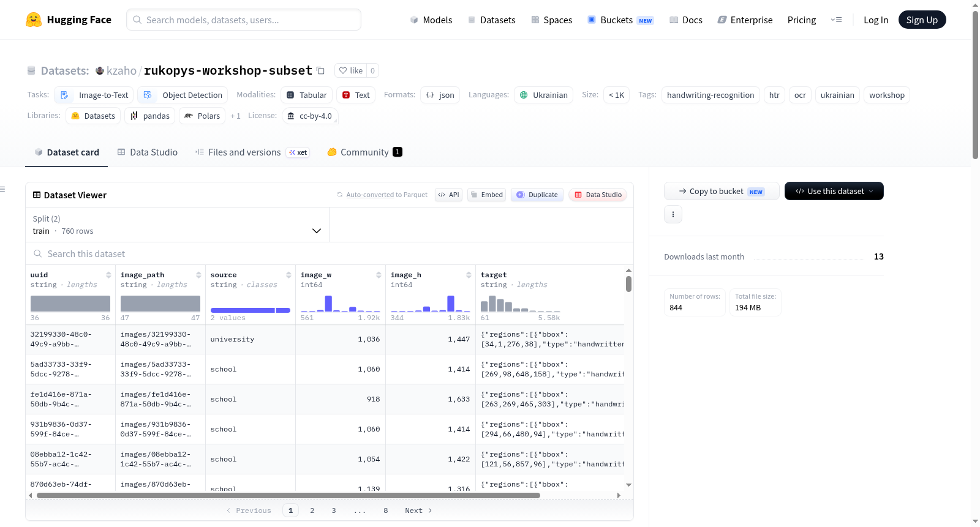Viewport: 980px width, 527px height.
Task: Click the Ukrainian language tag
Action: coord(544,95)
